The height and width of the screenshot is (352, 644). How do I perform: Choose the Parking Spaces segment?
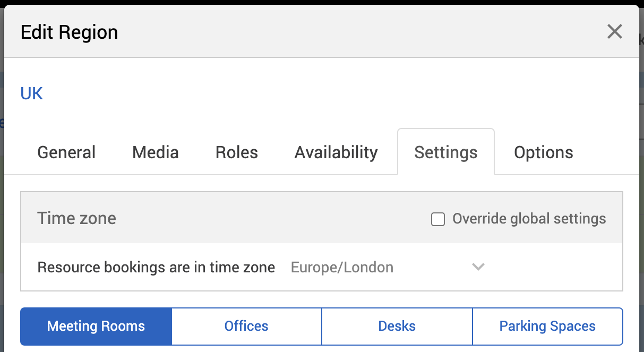pyautogui.click(x=547, y=326)
